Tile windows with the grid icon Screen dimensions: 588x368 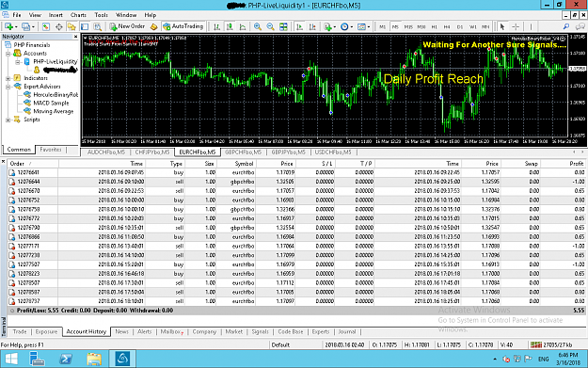[x=283, y=26]
